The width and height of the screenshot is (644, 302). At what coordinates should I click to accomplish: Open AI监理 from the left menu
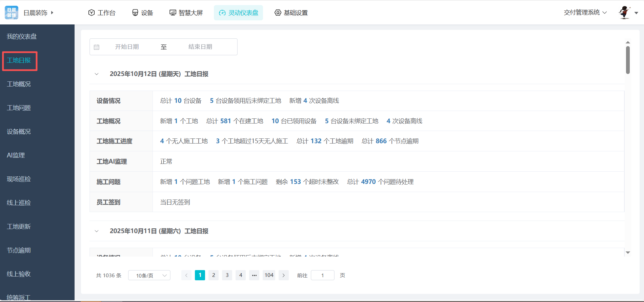[16, 155]
